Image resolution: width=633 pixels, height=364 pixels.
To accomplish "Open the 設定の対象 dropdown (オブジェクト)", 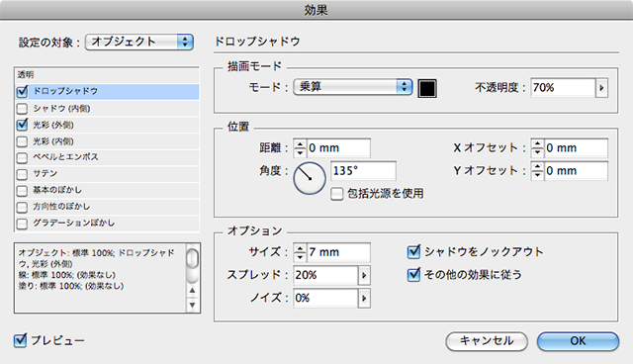I will coord(139,42).
